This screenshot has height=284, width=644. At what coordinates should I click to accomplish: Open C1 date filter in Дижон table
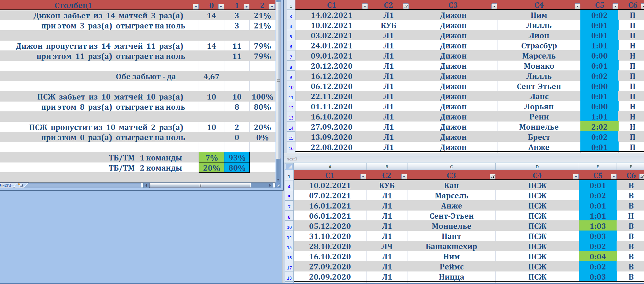pos(365,6)
